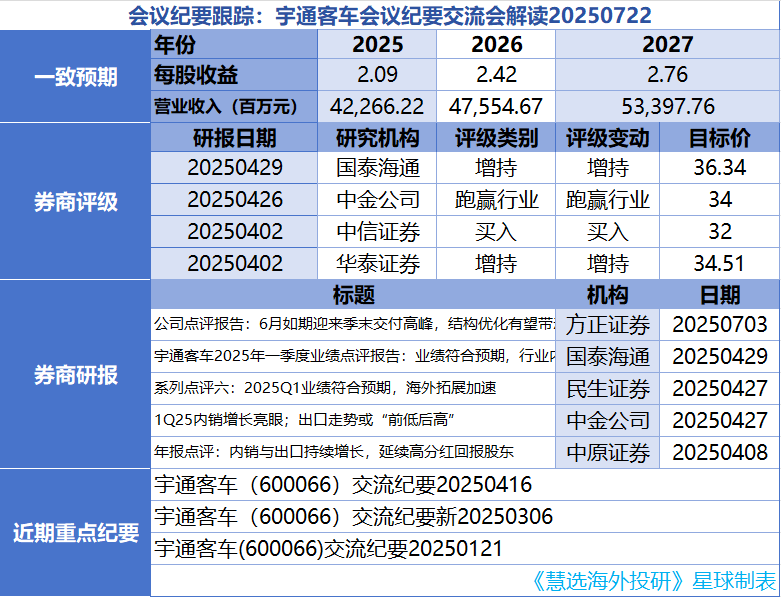Open report 宇通客车2025年一季度业绩点评报告
Viewport: 781px width, 597px height.
354,356
